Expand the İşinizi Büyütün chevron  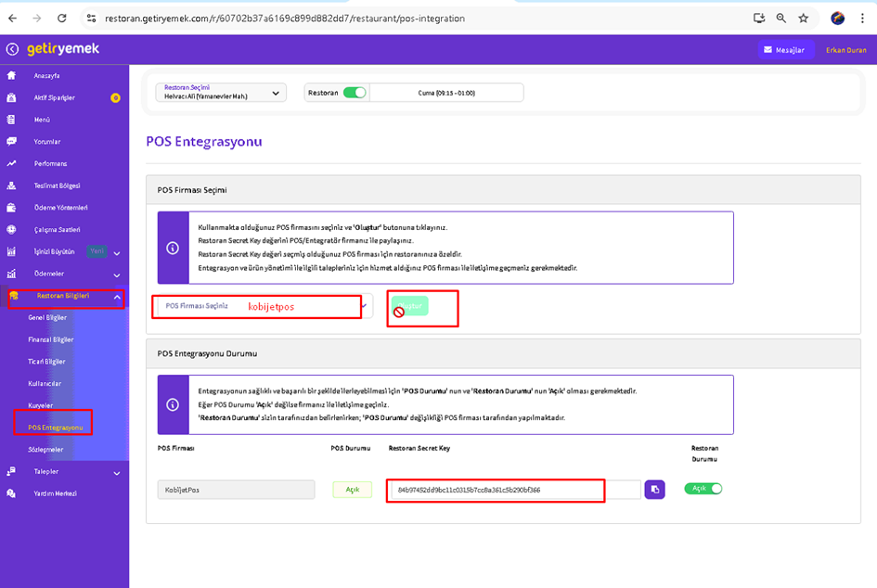[117, 253]
